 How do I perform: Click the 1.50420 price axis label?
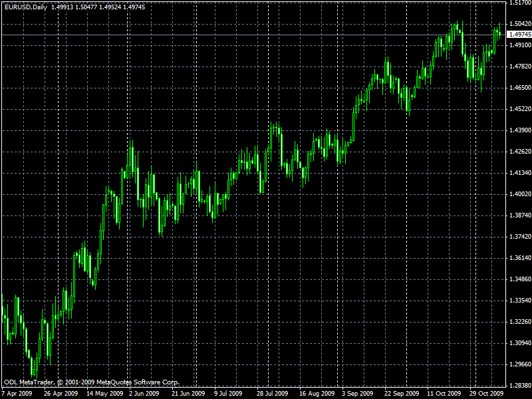tap(520, 23)
